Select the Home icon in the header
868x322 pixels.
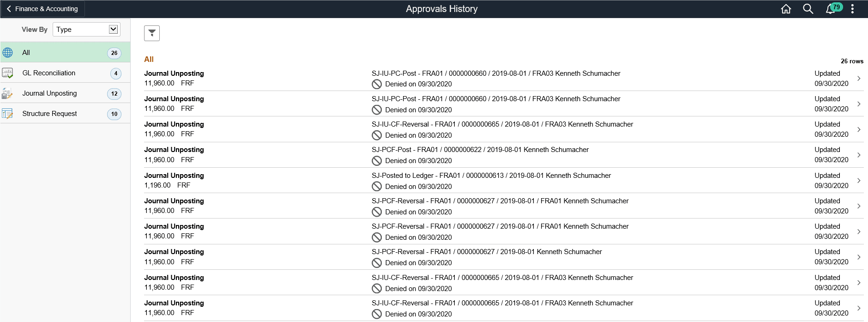(x=786, y=8)
